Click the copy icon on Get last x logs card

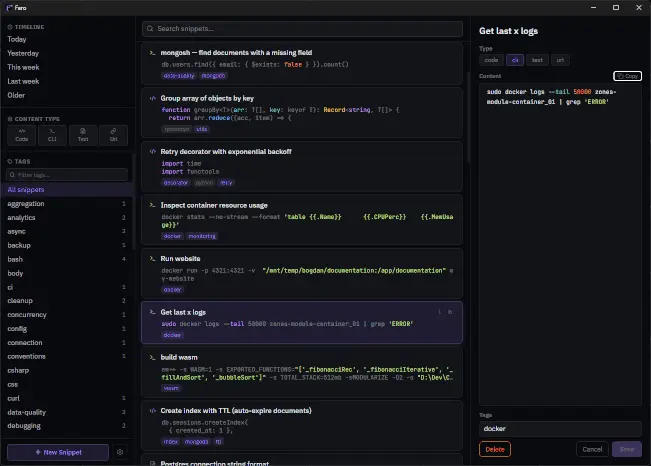click(450, 312)
